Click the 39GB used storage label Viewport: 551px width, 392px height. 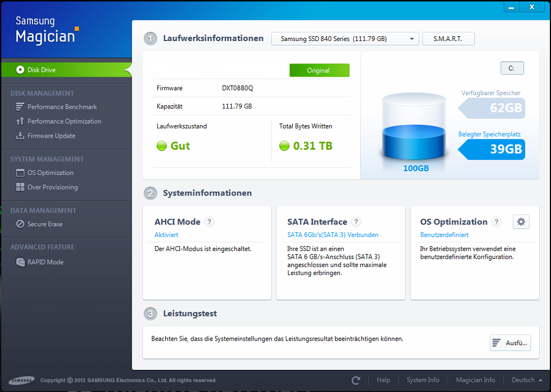click(x=492, y=149)
